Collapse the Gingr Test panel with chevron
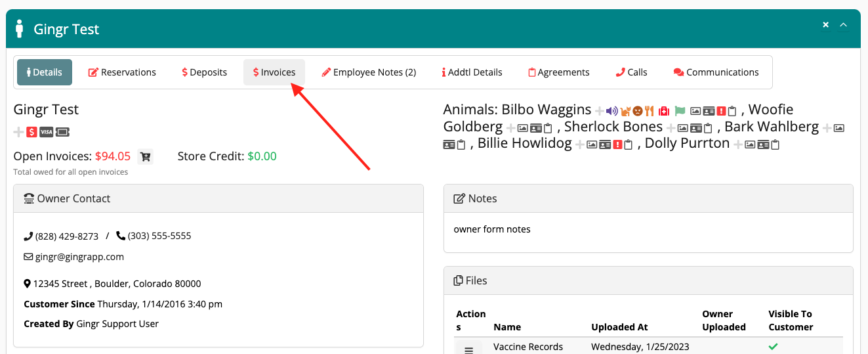This screenshot has height=354, width=868. pyautogui.click(x=844, y=25)
